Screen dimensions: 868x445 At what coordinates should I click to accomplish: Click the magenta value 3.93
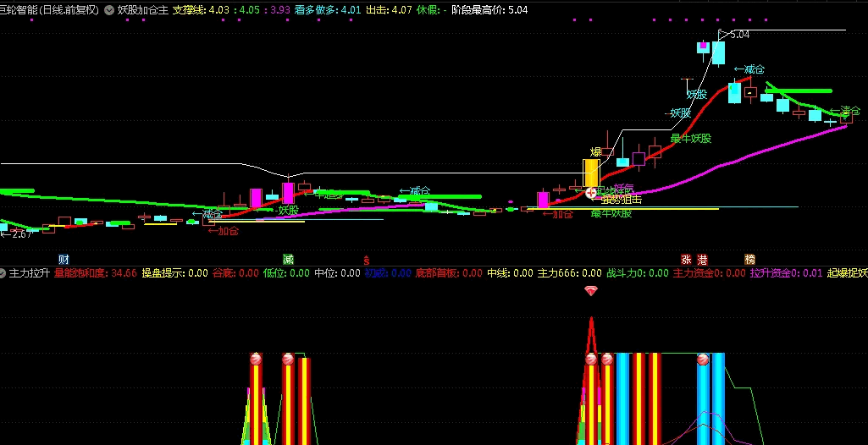[281, 10]
